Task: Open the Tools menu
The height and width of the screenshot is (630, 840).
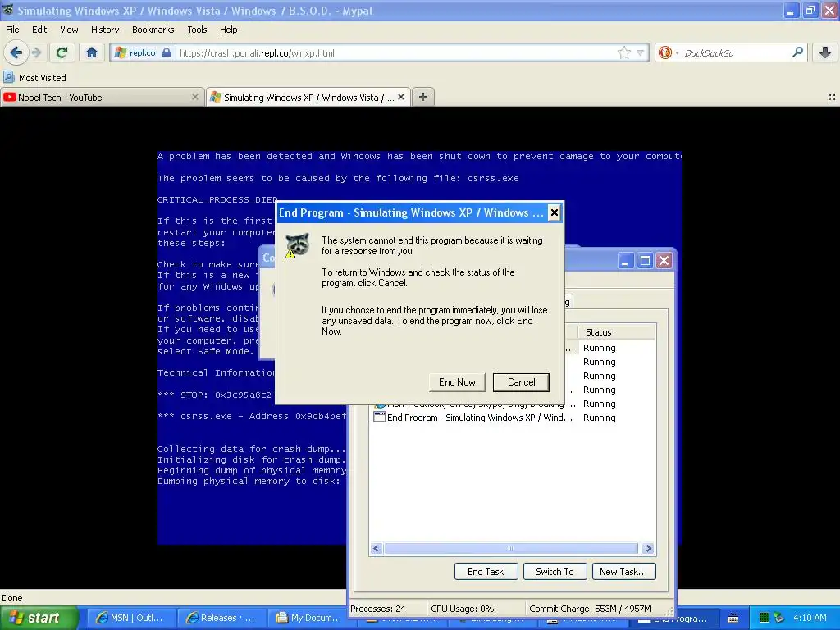Action: (x=197, y=30)
